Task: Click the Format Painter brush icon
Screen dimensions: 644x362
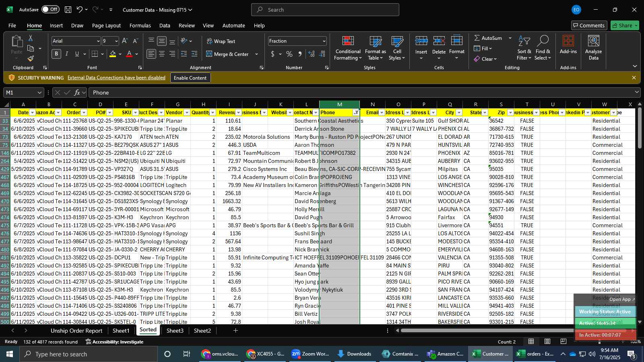Action: tap(31, 59)
